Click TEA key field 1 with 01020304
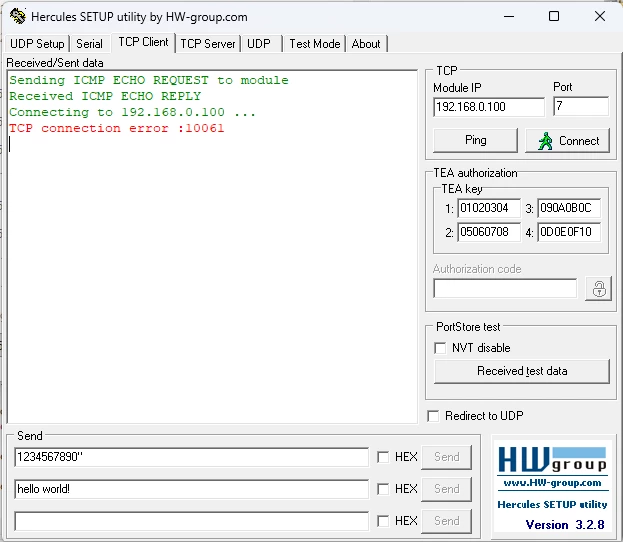The image size is (623, 542). coord(489,208)
